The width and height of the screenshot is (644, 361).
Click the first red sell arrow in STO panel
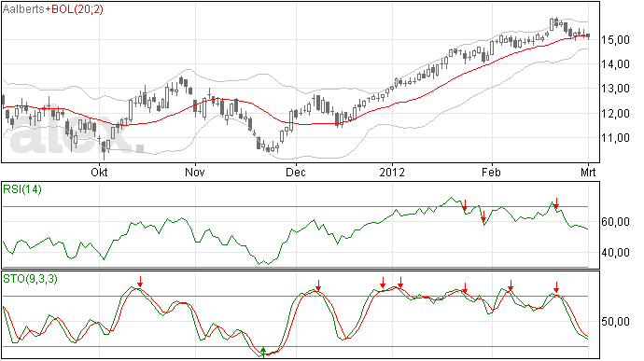[x=140, y=282]
